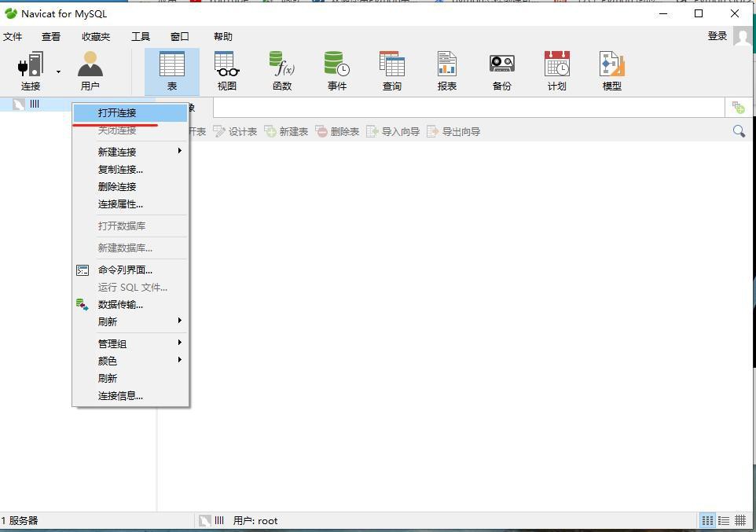Choose 连接属性... in the context menu
The height and width of the screenshot is (532, 756).
point(130,204)
